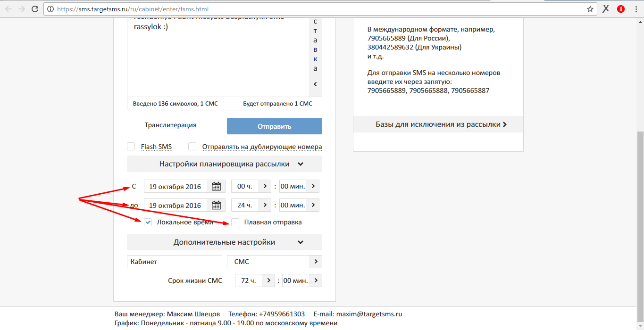Screen dimensions: 644x330
Task: Reload the current page
Action: click(35, 9)
